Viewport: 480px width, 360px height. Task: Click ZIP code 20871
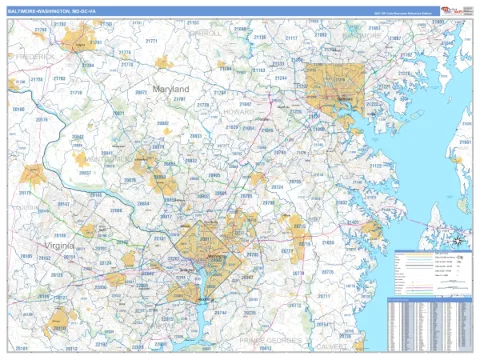coord(118,113)
